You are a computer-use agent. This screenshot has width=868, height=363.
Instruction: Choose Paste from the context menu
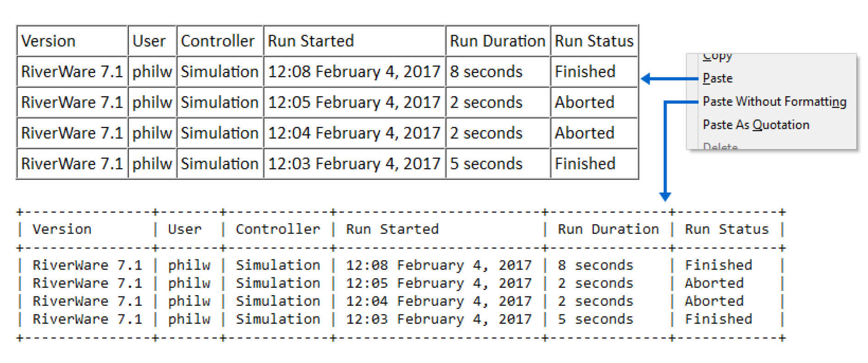pos(718,78)
